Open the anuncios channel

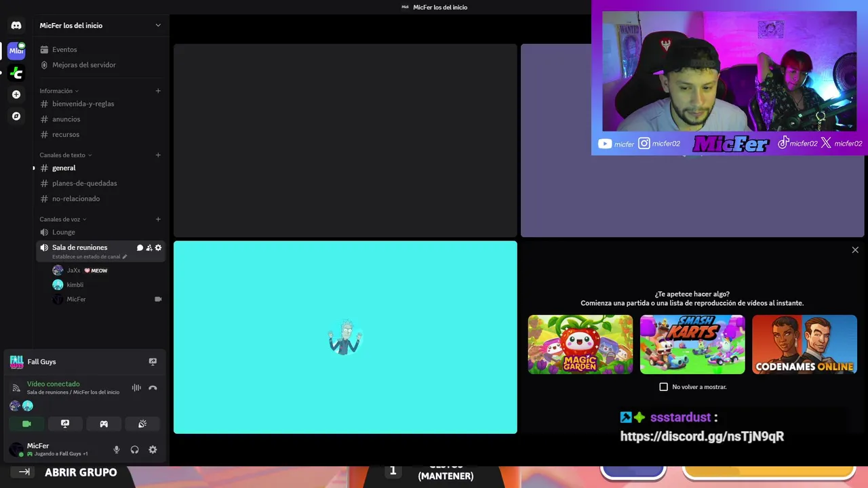pyautogui.click(x=100, y=119)
